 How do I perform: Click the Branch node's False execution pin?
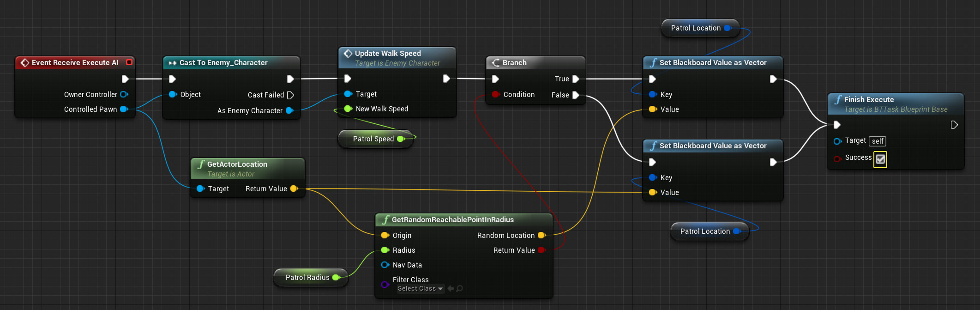(x=576, y=95)
